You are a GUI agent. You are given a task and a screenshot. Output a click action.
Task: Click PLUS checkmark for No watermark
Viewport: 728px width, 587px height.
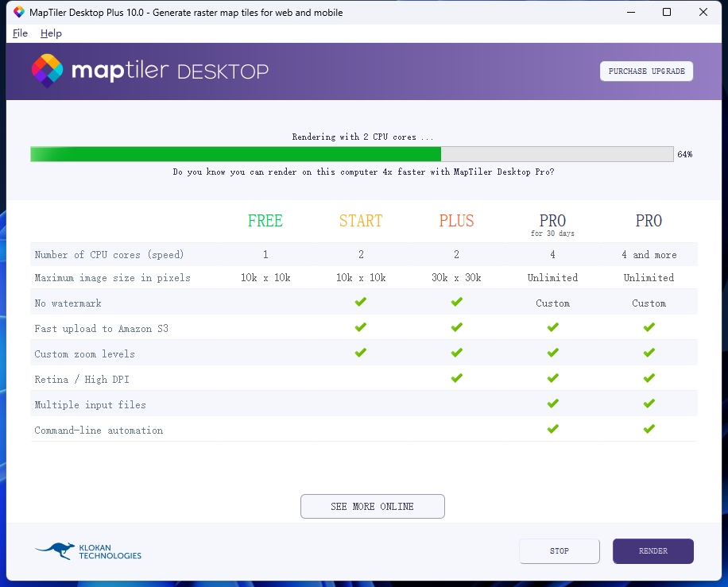pyautogui.click(x=457, y=302)
